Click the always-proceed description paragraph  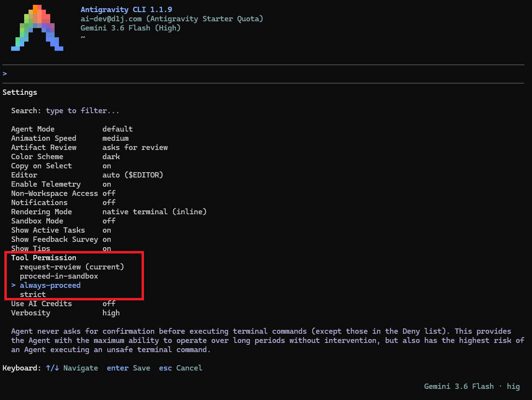pos(268,340)
